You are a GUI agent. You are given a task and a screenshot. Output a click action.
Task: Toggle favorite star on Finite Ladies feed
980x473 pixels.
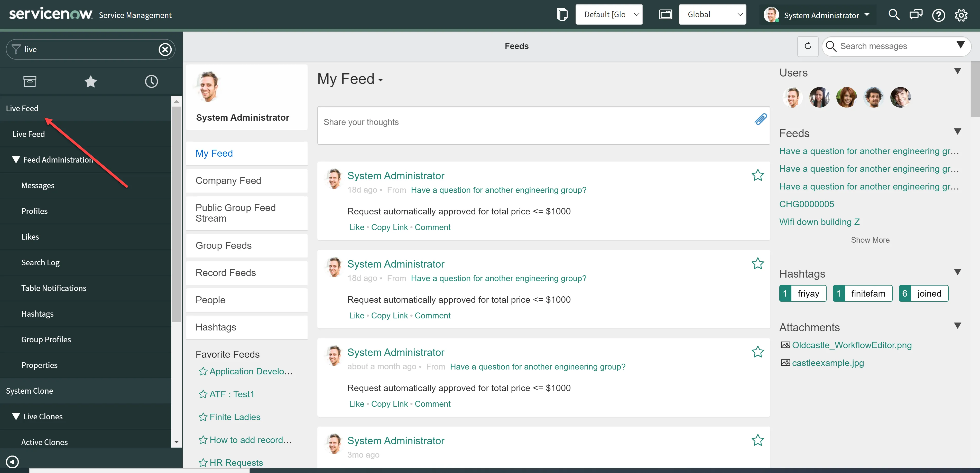tap(203, 417)
